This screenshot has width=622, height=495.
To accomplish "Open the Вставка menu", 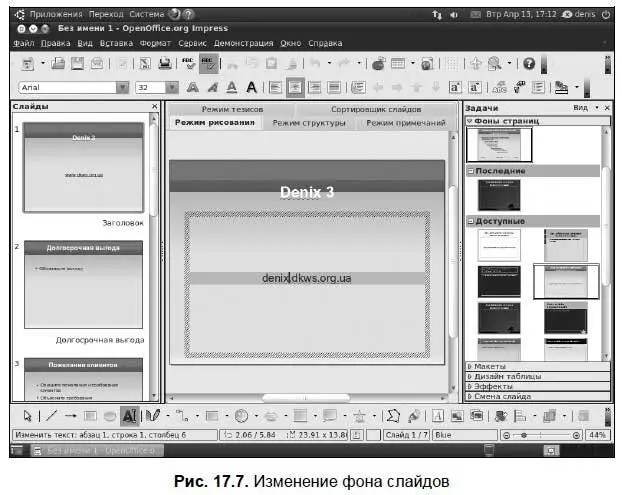I will pos(116,43).
